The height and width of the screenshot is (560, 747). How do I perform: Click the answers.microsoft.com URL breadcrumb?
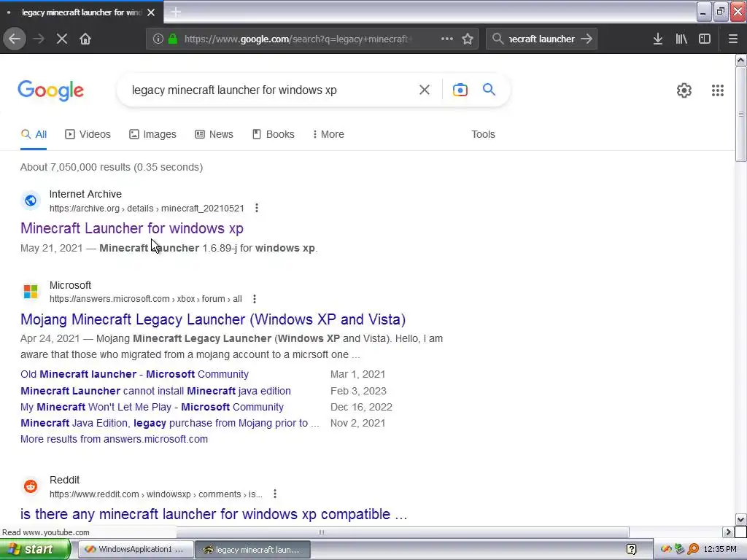[146, 299]
